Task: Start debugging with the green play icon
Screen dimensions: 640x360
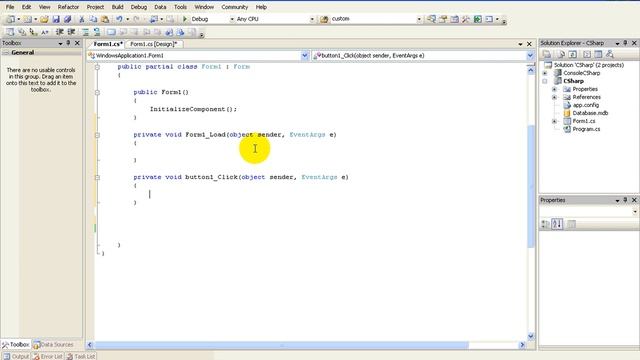Action: [x=185, y=19]
